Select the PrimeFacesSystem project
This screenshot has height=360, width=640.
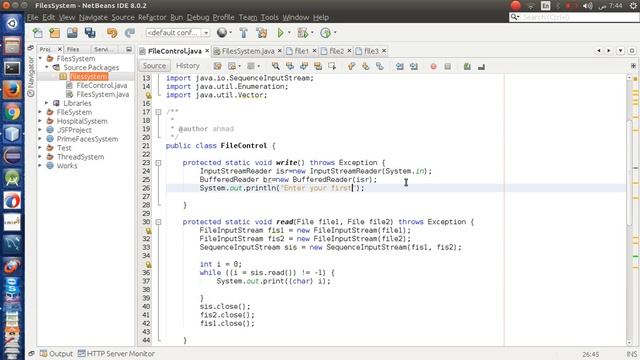pos(87,139)
